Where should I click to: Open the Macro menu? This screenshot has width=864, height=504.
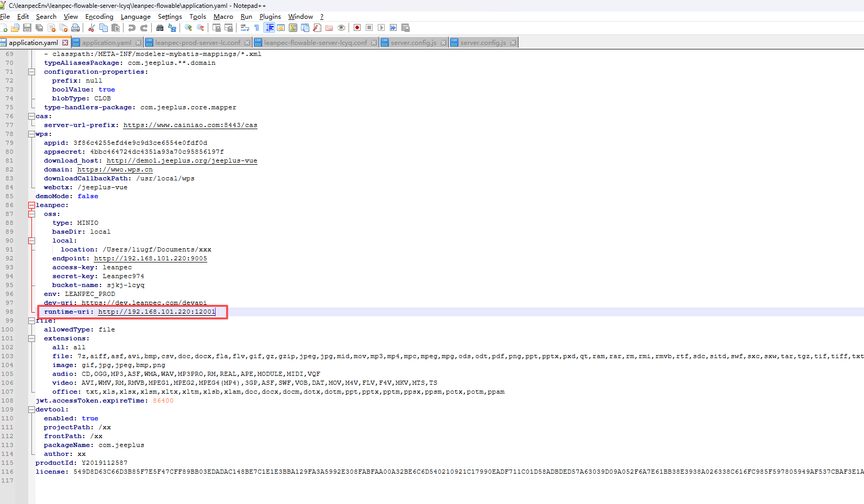(x=223, y=17)
